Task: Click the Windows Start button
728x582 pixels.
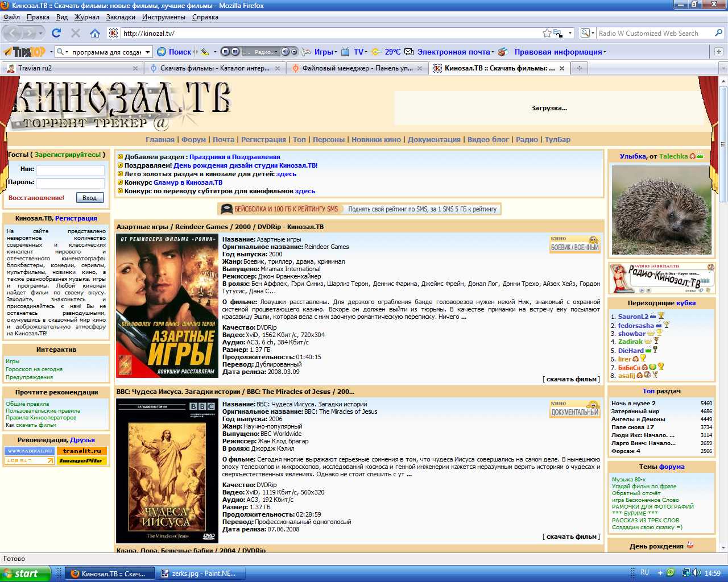Action: click(26, 573)
